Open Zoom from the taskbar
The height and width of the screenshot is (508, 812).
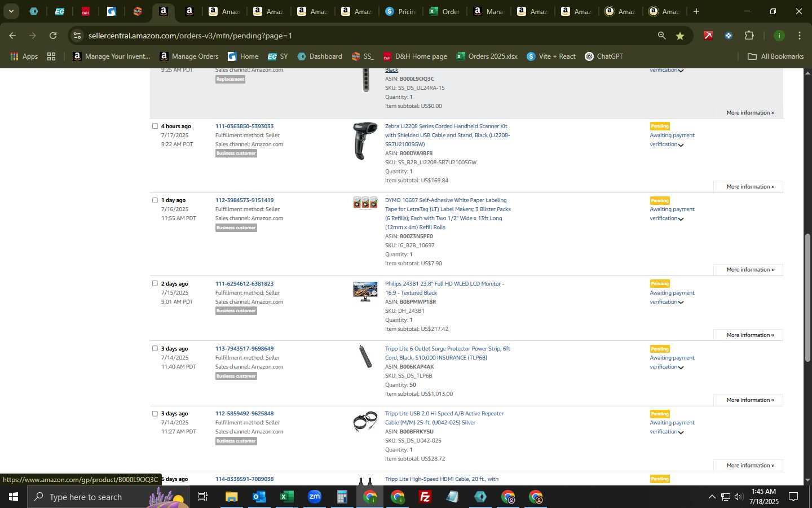(314, 497)
